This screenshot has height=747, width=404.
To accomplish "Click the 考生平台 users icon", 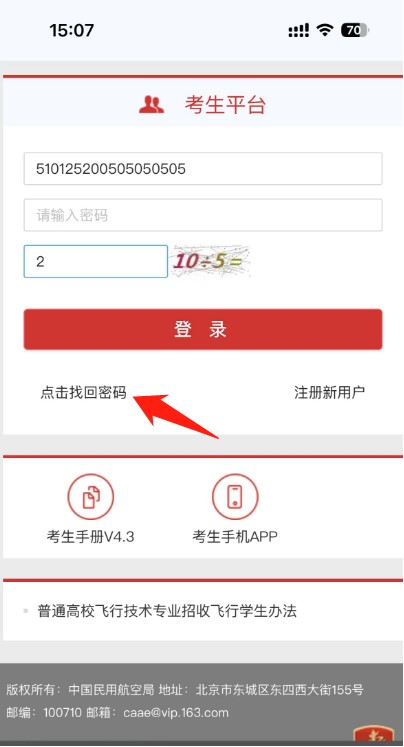I will 152,105.
